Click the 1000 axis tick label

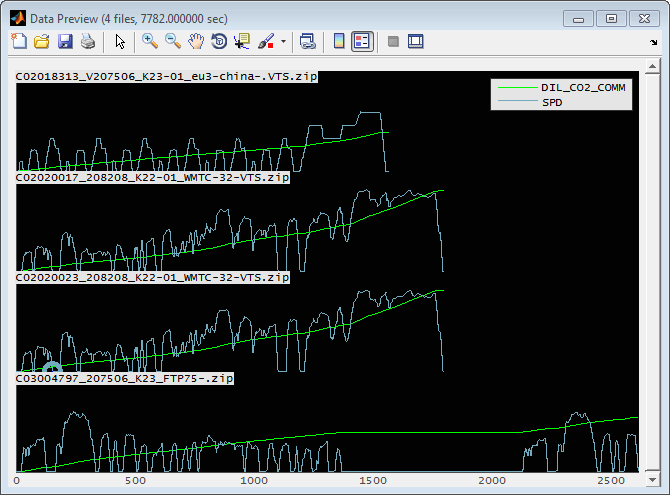(x=254, y=480)
